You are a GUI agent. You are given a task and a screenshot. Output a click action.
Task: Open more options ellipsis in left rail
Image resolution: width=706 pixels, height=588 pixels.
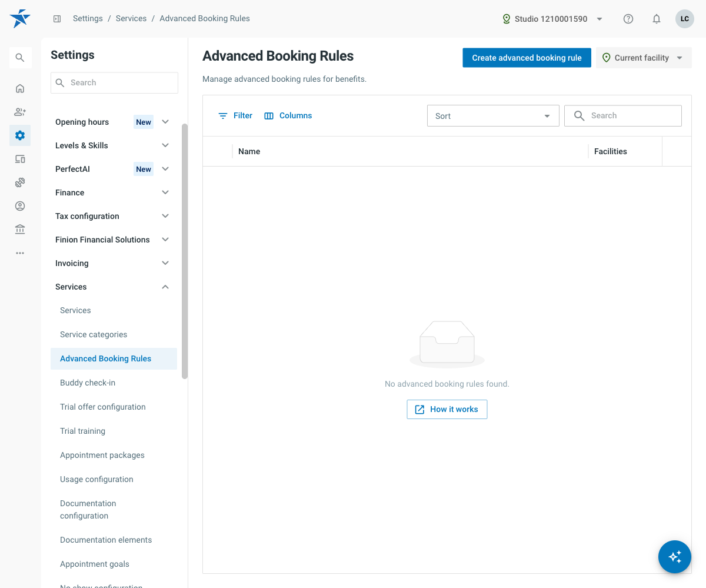20,253
